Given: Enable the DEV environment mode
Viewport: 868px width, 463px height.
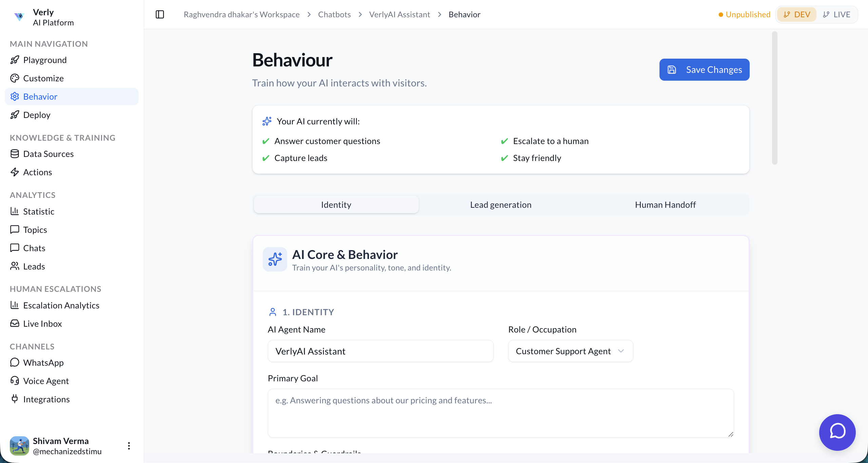Looking at the screenshot, I should click(796, 14).
